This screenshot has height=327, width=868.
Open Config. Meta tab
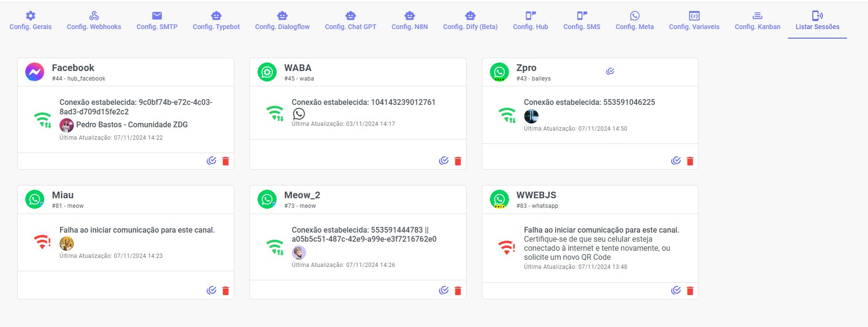pyautogui.click(x=634, y=21)
